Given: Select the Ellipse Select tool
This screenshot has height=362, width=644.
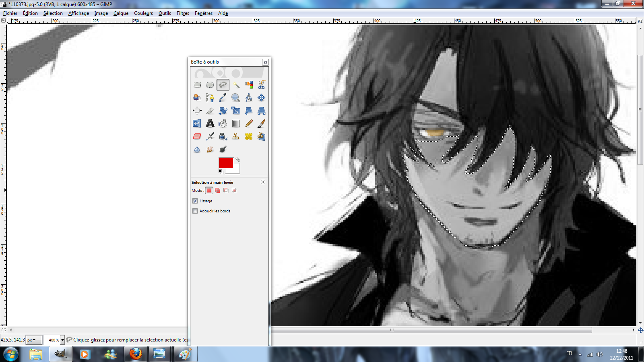Looking at the screenshot, I should point(210,85).
